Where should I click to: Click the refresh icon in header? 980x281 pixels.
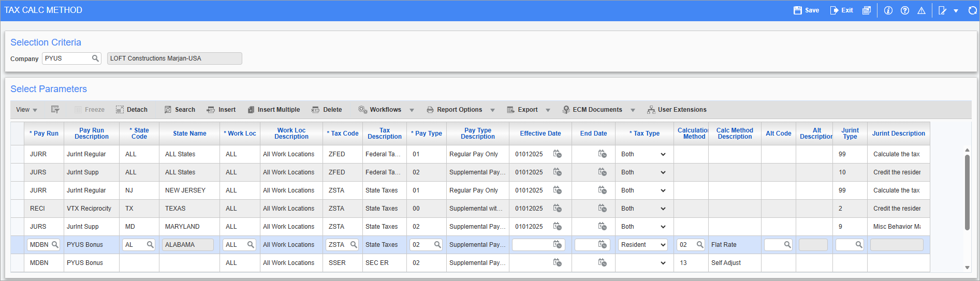[x=972, y=10]
